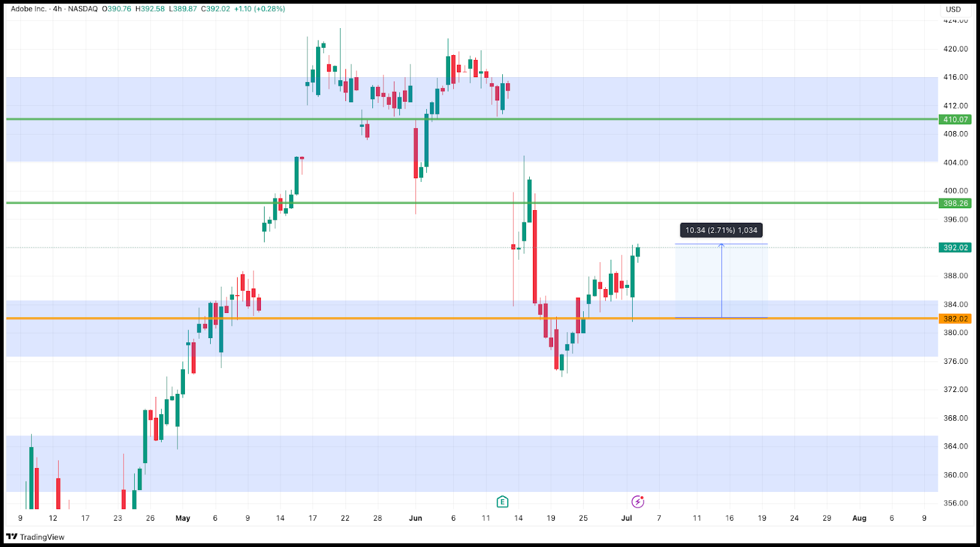Click the '376.00' price axis label

tap(956, 361)
